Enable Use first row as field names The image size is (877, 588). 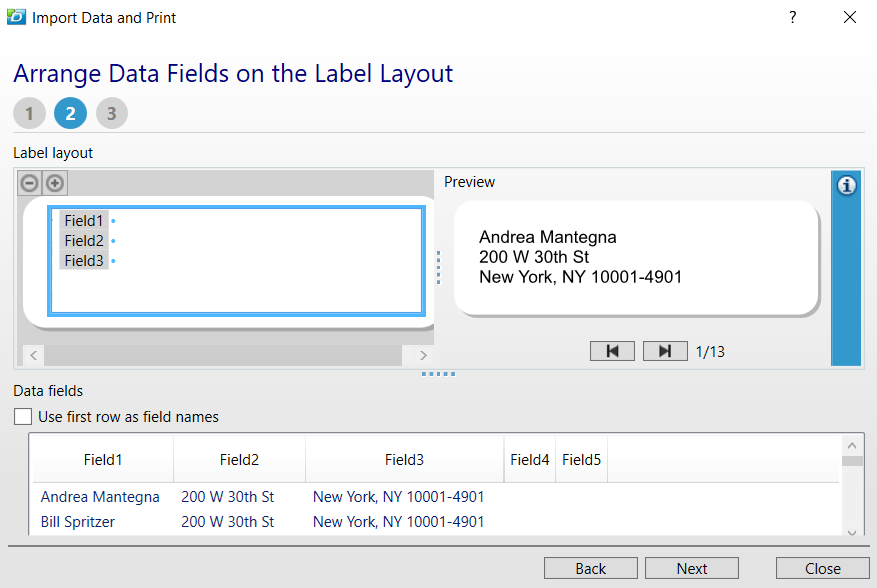(x=23, y=417)
